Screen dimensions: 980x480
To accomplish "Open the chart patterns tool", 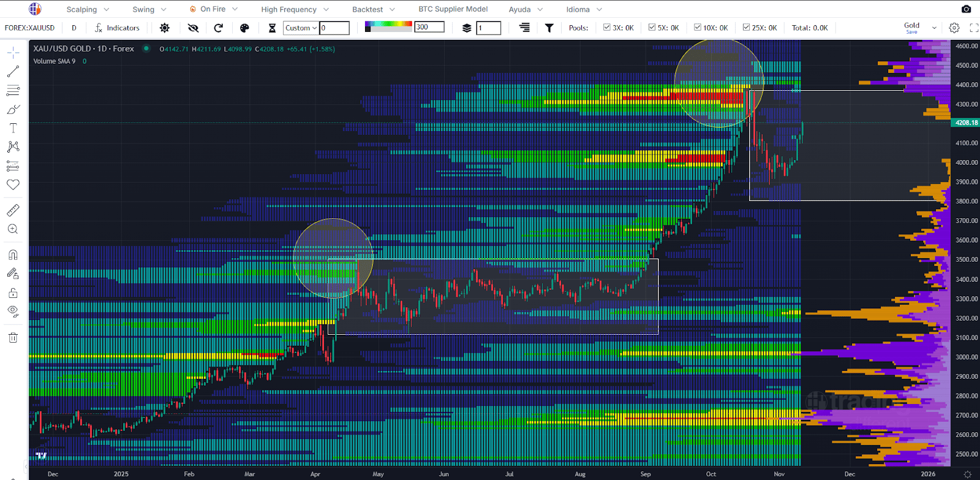I will [13, 147].
